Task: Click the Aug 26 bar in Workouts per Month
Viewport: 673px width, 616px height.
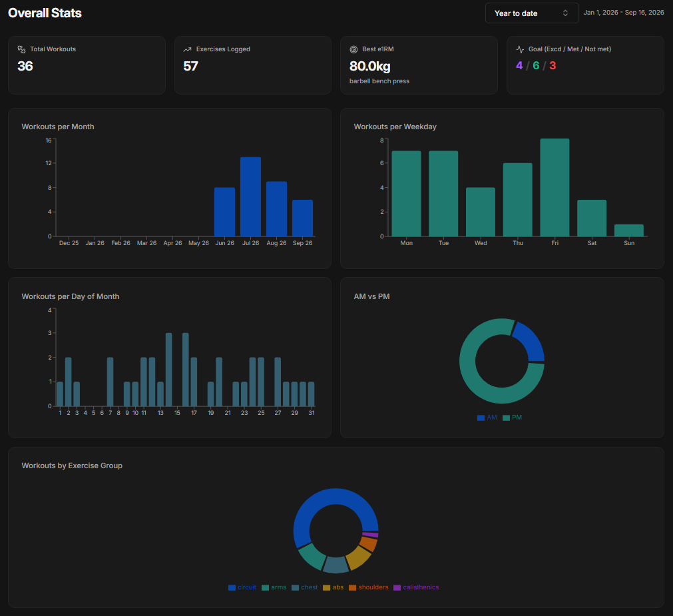Action: pos(276,209)
